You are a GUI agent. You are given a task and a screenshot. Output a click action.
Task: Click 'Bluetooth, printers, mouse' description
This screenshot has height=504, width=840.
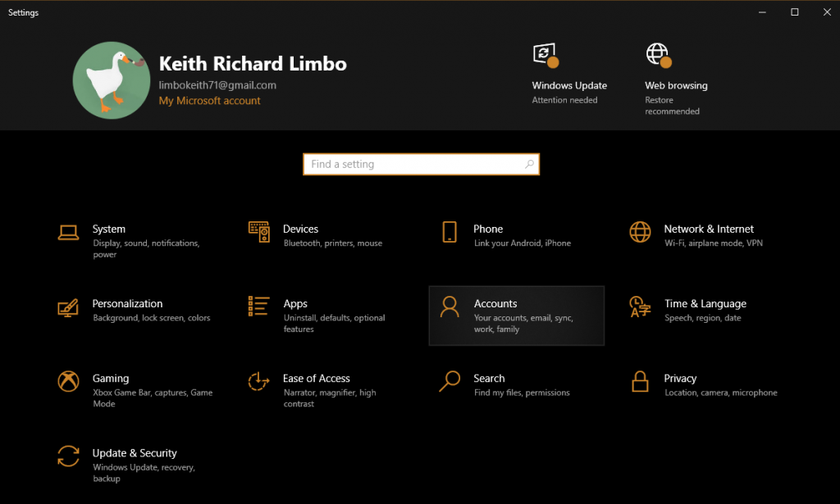(x=333, y=243)
